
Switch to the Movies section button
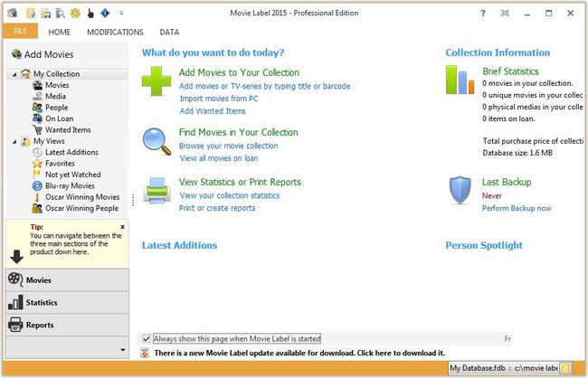(x=67, y=279)
